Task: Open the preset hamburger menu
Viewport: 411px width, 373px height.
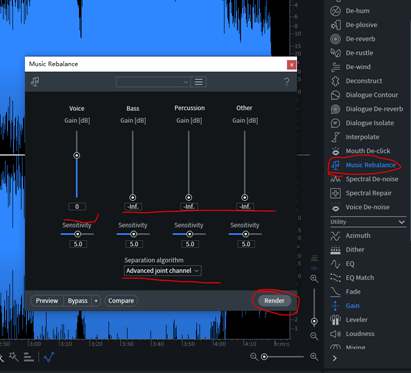Action: [x=199, y=82]
